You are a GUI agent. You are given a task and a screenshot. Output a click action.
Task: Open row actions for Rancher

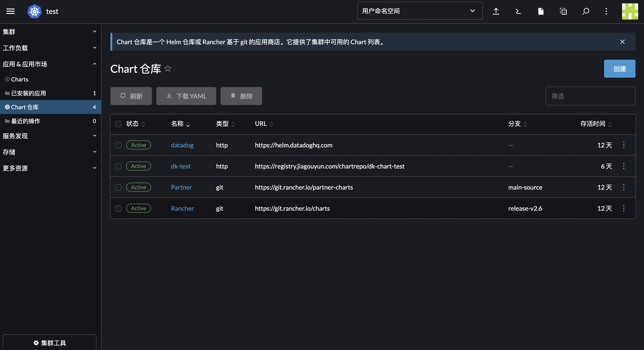pyautogui.click(x=624, y=208)
